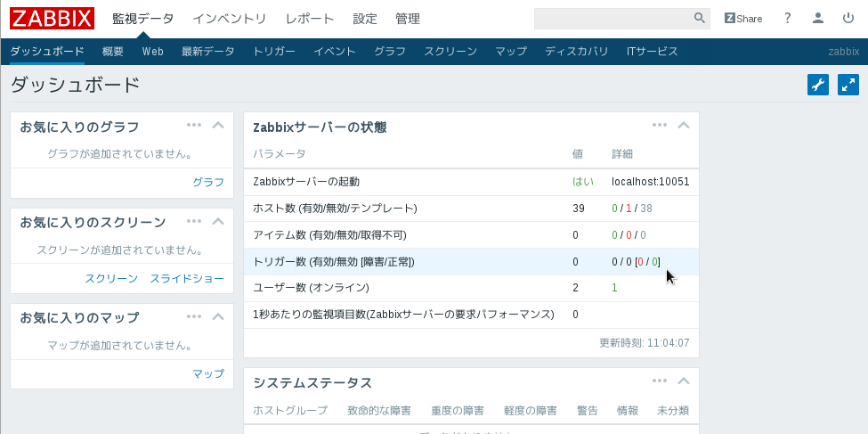Click host count value 39
The image size is (868, 434).
[x=579, y=209]
